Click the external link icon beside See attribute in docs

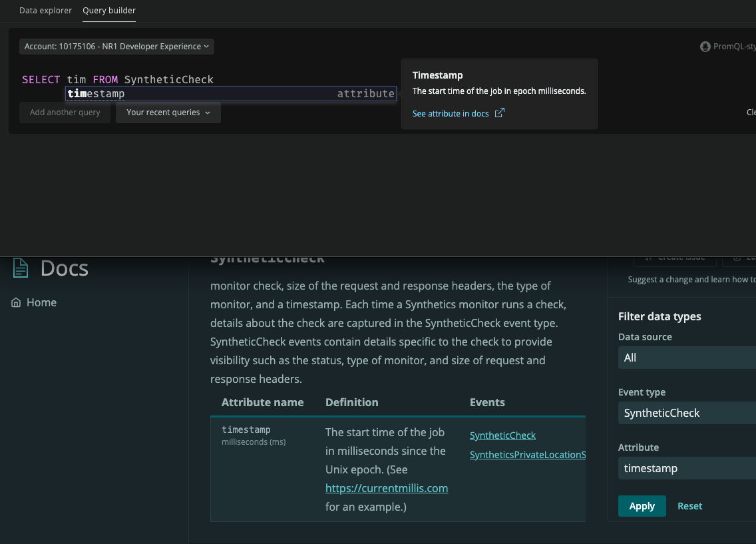[500, 113]
